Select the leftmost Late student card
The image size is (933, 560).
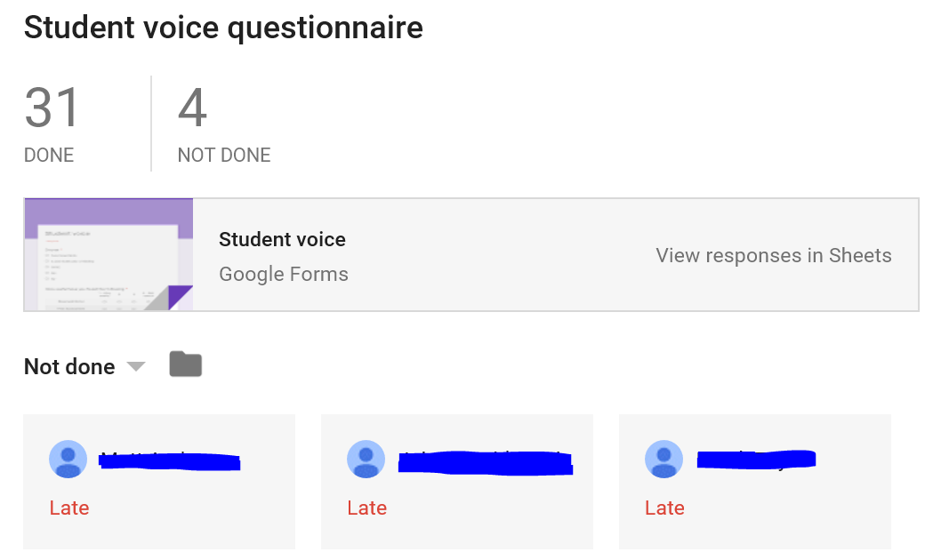coord(158,480)
